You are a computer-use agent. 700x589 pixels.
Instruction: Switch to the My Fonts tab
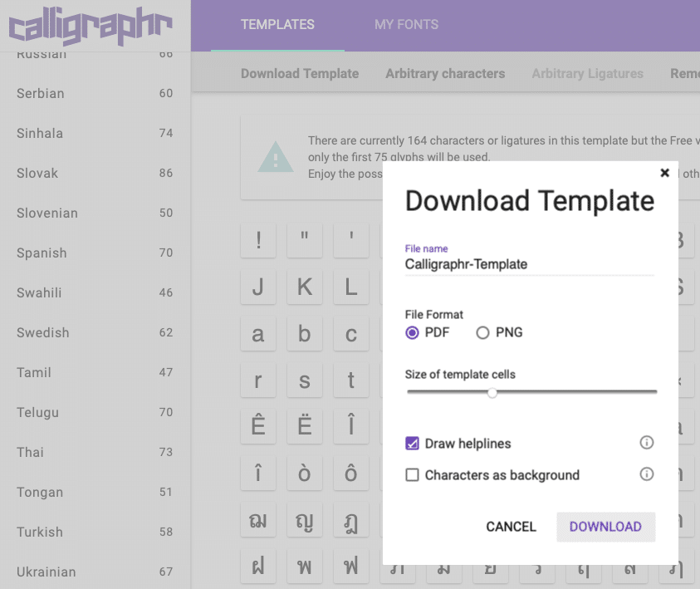pos(406,25)
